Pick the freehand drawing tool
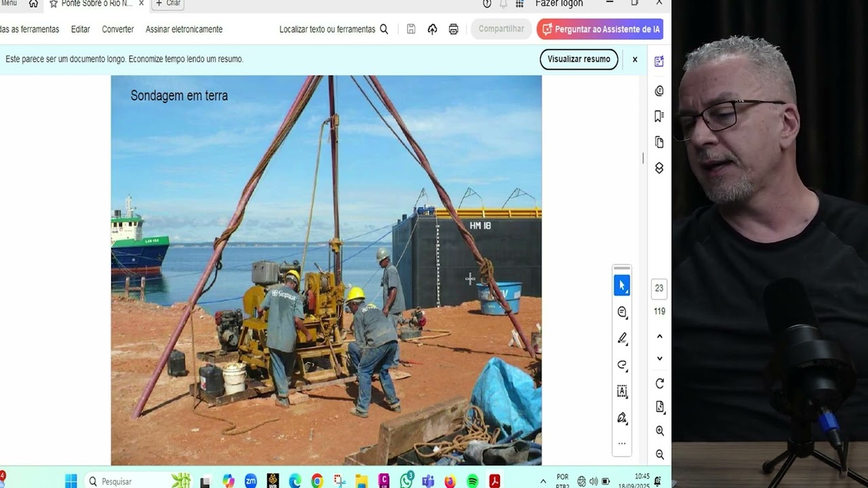 (x=622, y=365)
